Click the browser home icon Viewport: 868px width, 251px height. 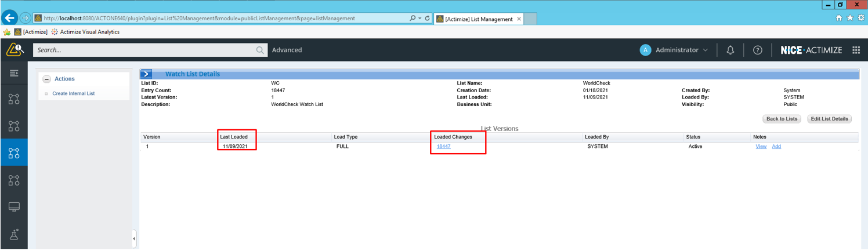[x=838, y=19]
